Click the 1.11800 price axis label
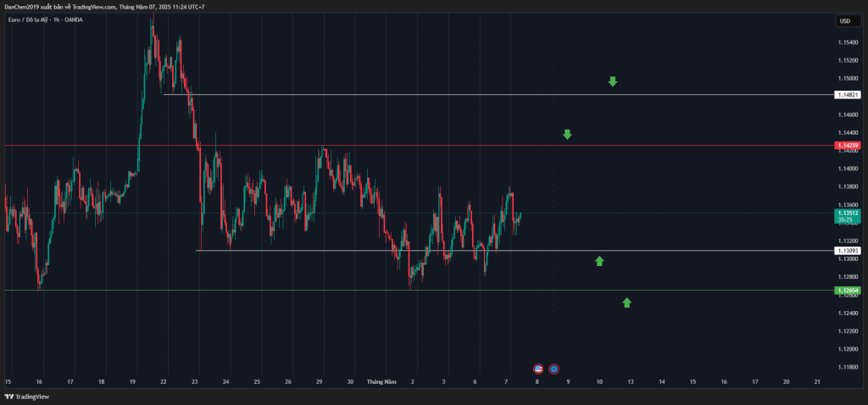This screenshot has width=868, height=405. coord(848,367)
